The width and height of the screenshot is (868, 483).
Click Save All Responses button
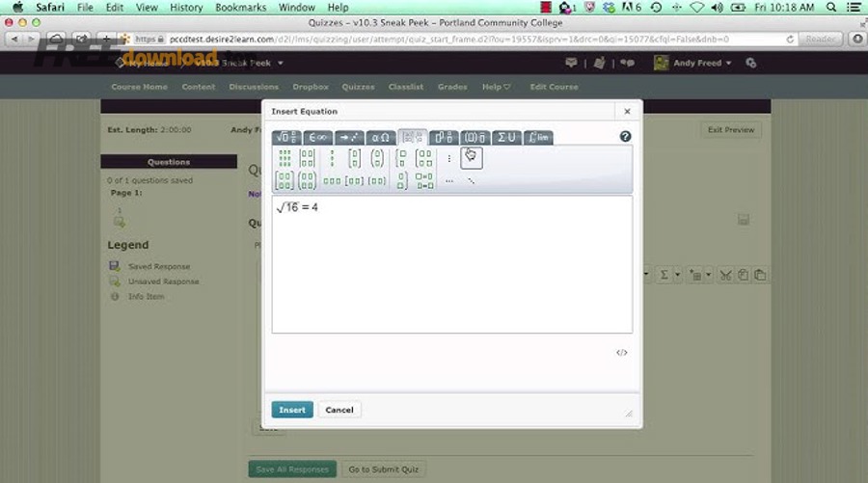[292, 470]
